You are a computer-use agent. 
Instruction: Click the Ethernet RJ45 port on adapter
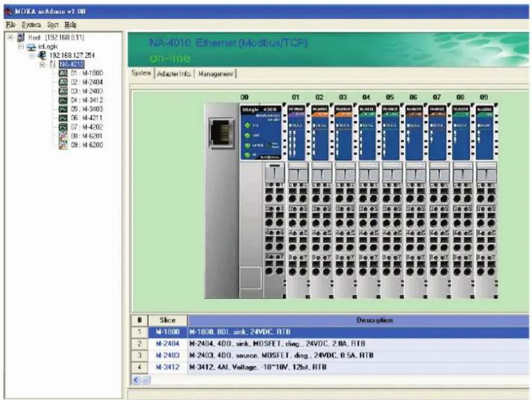[222, 133]
